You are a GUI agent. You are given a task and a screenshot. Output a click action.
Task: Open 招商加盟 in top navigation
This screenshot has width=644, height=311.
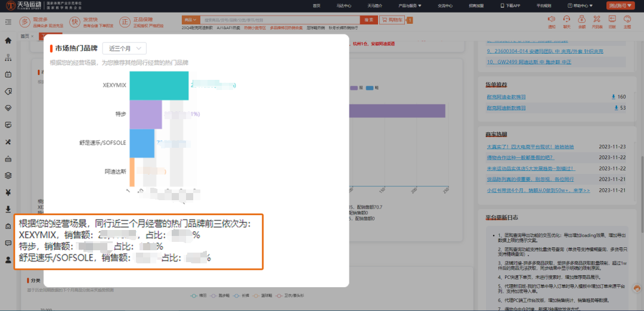[476, 6]
